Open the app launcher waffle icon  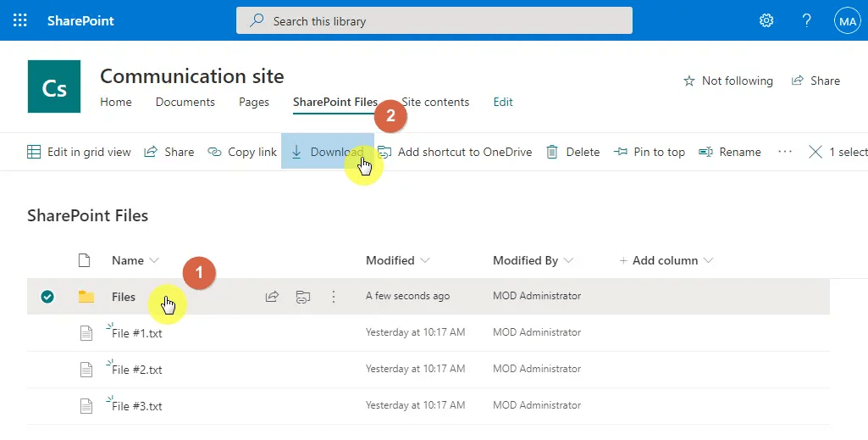pos(20,20)
